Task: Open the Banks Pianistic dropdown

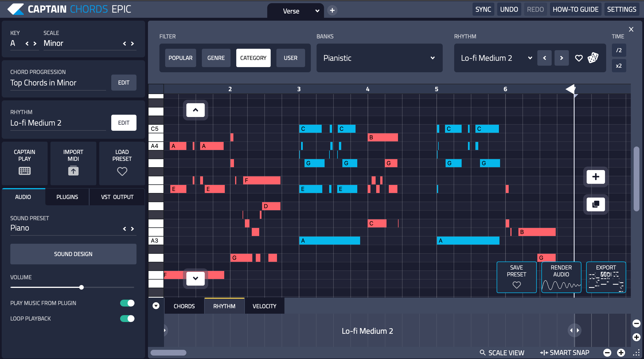Action: click(379, 58)
